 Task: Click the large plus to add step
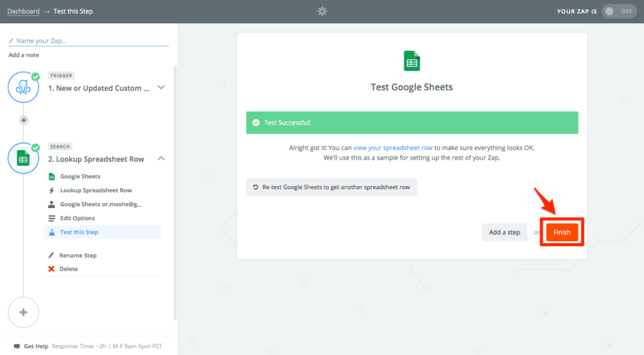tap(23, 312)
